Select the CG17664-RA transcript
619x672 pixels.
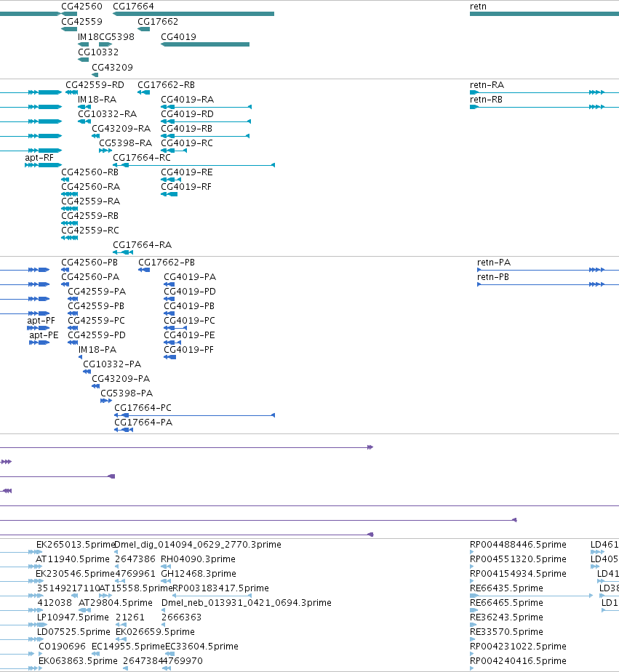[x=123, y=252]
